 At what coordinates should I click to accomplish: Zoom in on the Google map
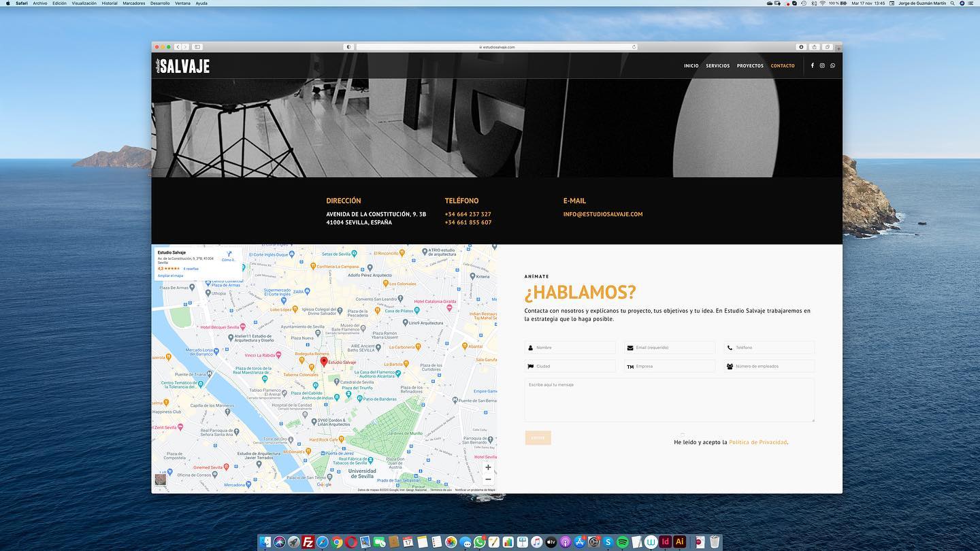pos(488,467)
